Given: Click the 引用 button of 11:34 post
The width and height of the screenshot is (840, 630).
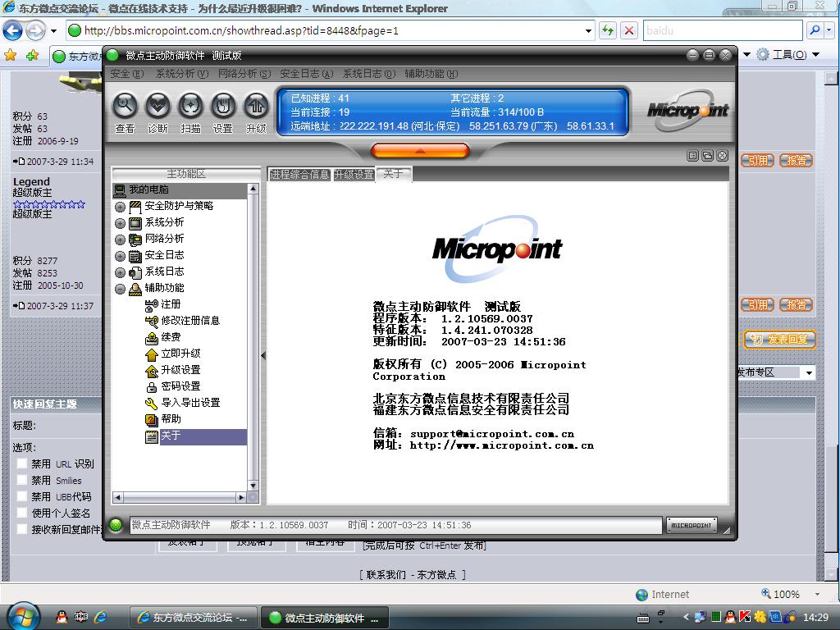Looking at the screenshot, I should click(x=757, y=160).
